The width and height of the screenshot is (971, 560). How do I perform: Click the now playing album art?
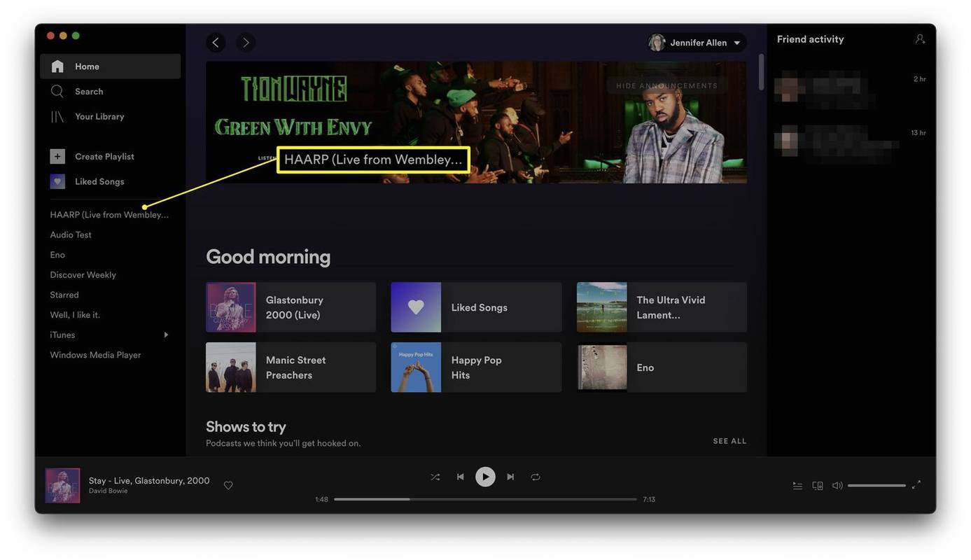[62, 486]
